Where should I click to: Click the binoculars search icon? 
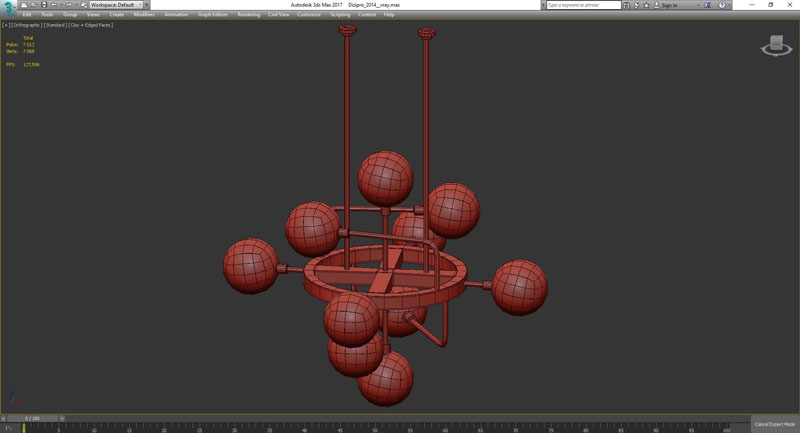click(x=627, y=5)
